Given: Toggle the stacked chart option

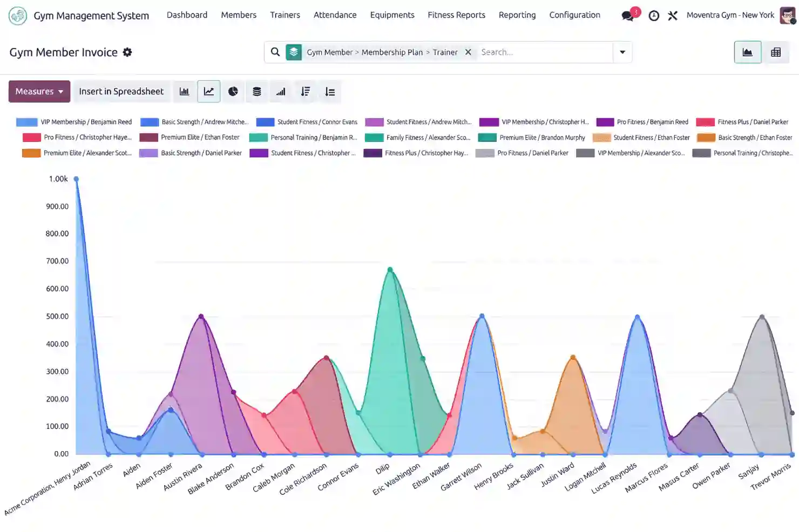Looking at the screenshot, I should (x=257, y=92).
